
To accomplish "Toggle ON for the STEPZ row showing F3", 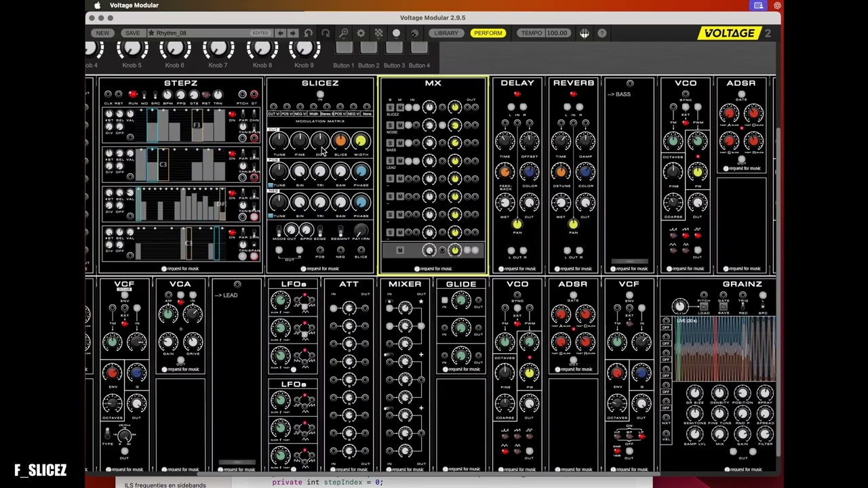I will [233, 115].
